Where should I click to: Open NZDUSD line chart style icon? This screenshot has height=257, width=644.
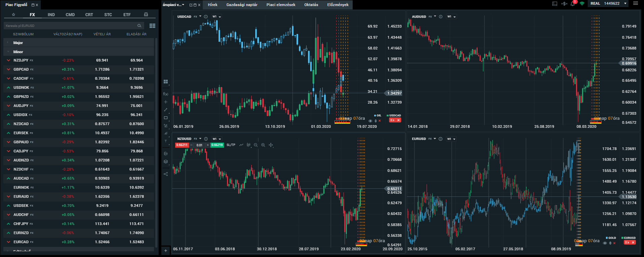click(241, 145)
